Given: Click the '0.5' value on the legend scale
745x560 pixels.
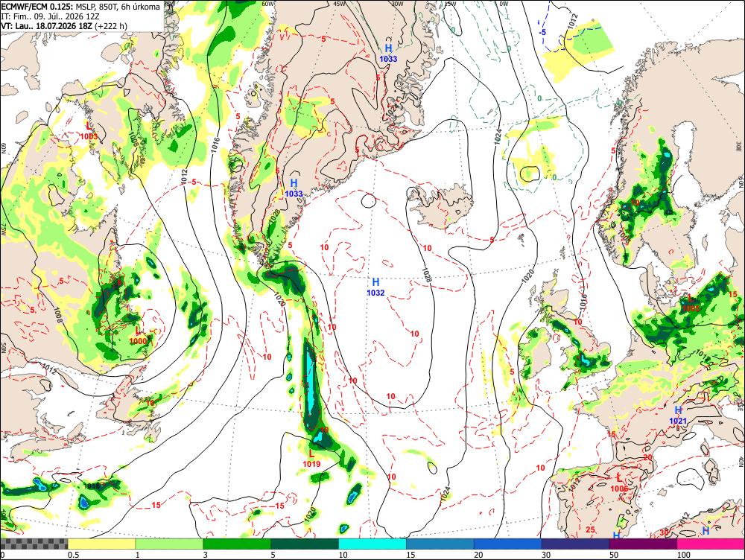Looking at the screenshot, I should tap(73, 555).
